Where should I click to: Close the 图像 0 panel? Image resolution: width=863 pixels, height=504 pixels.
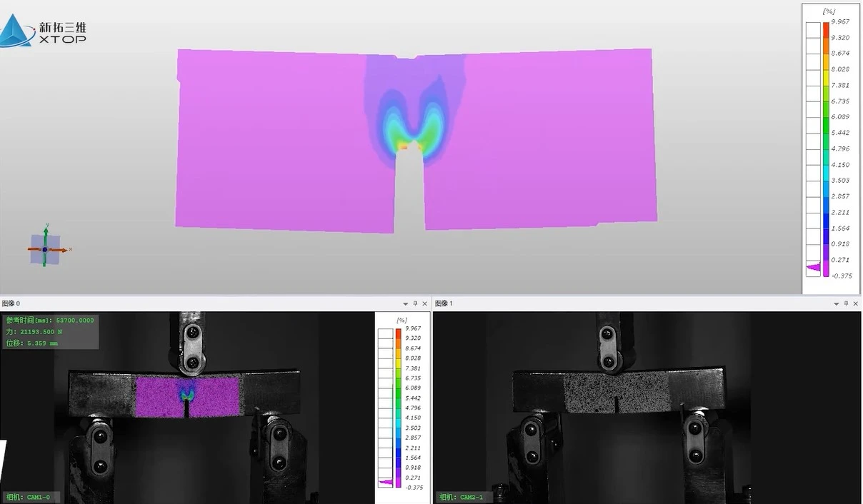(425, 304)
